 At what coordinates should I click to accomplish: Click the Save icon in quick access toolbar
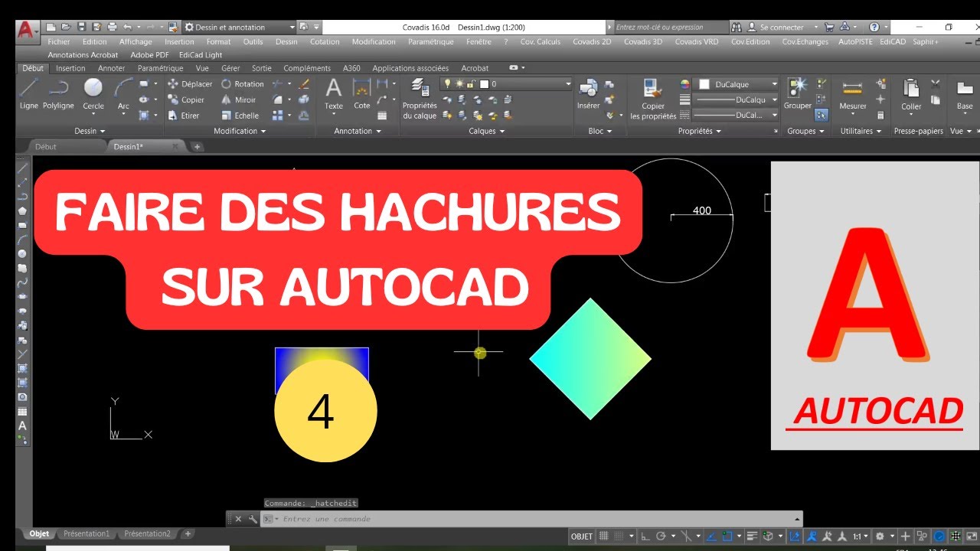coord(81,27)
